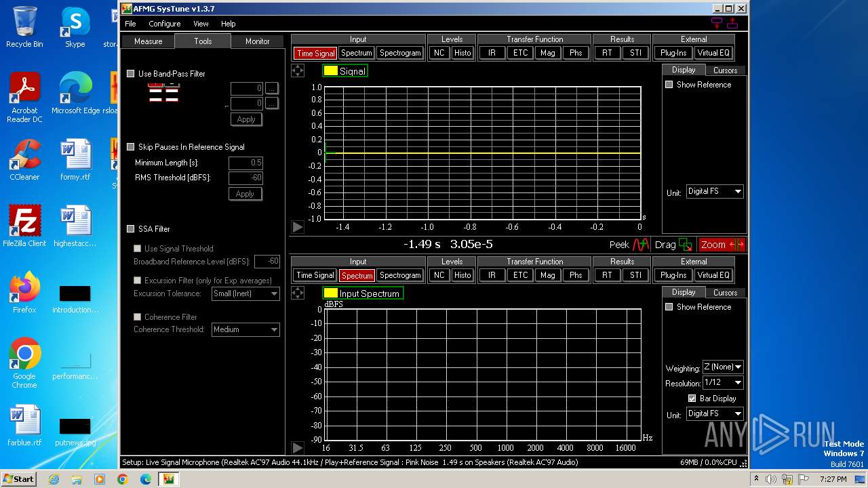This screenshot has height=488, width=868.
Task: Switch to the Measure tab
Action: click(148, 41)
